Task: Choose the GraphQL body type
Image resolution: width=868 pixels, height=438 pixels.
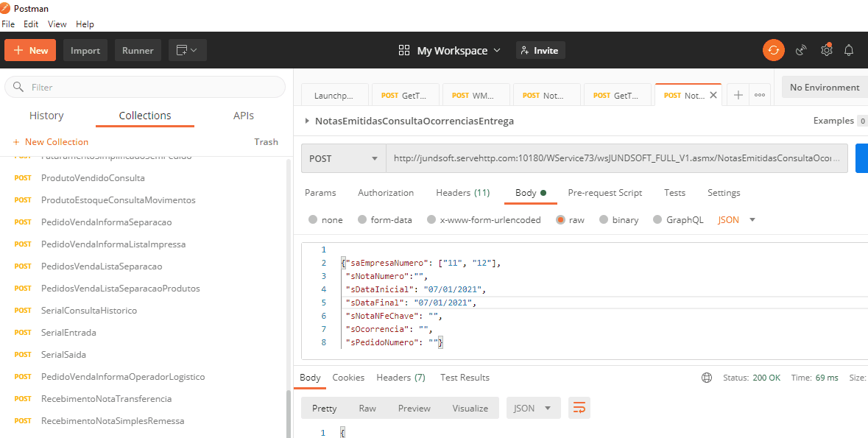Action: (658, 219)
